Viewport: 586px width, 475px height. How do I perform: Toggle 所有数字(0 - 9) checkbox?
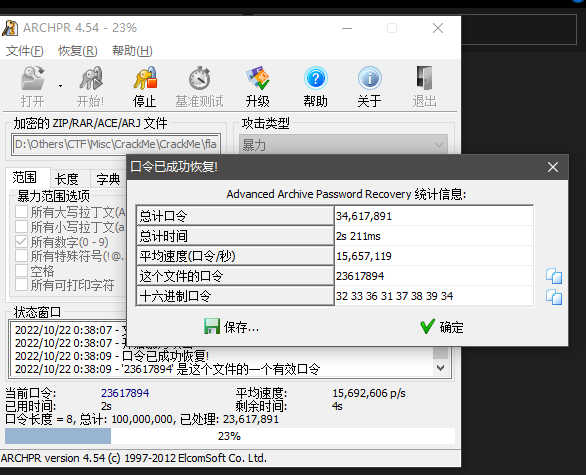[21, 241]
